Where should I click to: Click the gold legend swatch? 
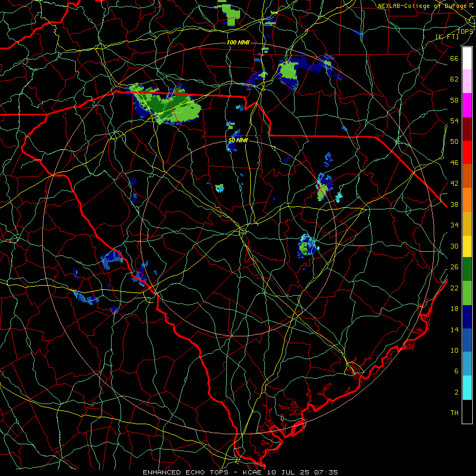467,224
